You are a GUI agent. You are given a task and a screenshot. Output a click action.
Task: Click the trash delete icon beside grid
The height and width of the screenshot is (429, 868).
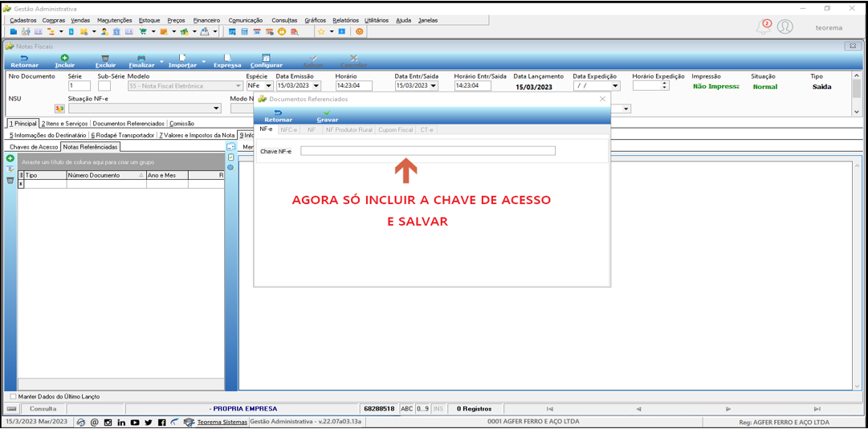10,181
